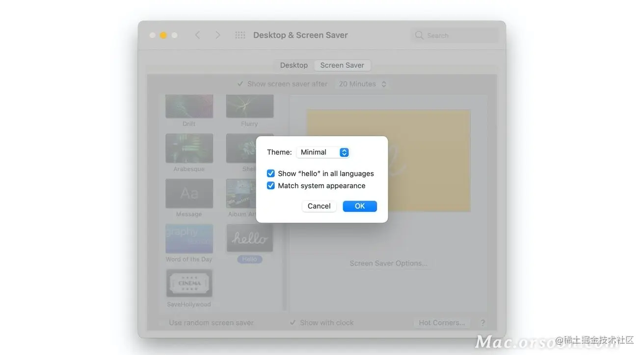Screen dimensions: 644x355
Task: Click the yellow screen saver preview
Action: pos(388,160)
